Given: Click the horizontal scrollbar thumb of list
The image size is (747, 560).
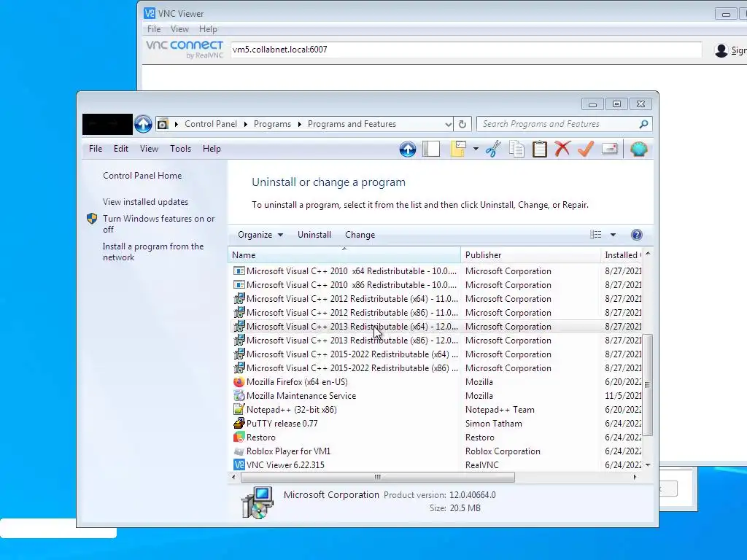Looking at the screenshot, I should point(377,477).
